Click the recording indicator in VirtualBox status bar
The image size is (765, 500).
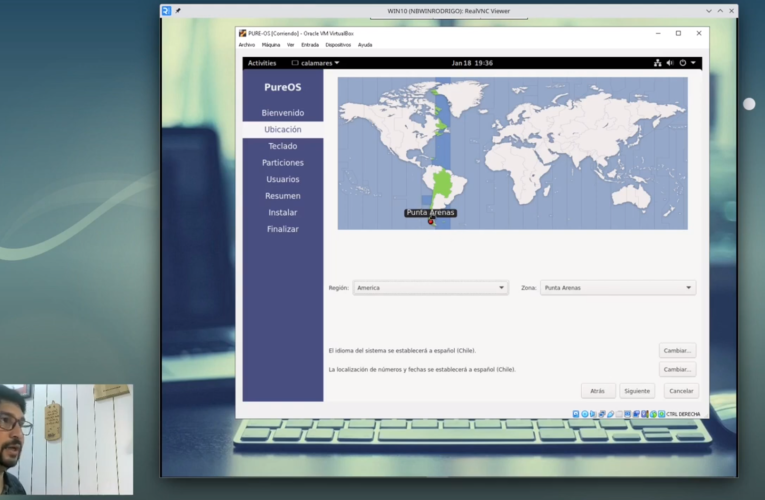click(x=636, y=414)
